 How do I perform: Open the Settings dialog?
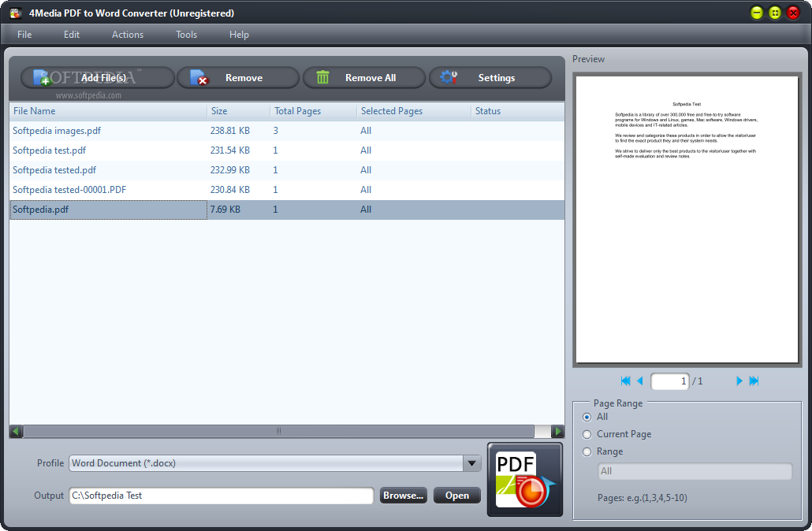[490, 78]
